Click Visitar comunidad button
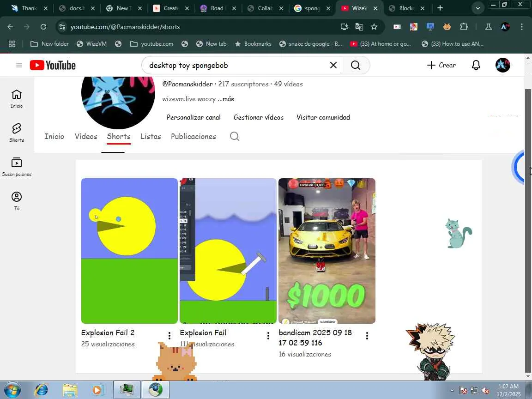The width and height of the screenshot is (532, 399). click(323, 117)
